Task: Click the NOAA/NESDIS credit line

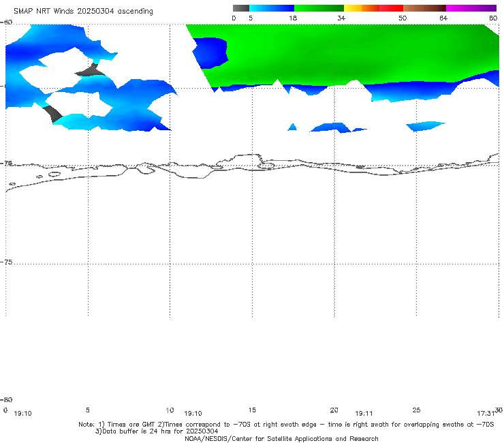Action: coord(281,439)
